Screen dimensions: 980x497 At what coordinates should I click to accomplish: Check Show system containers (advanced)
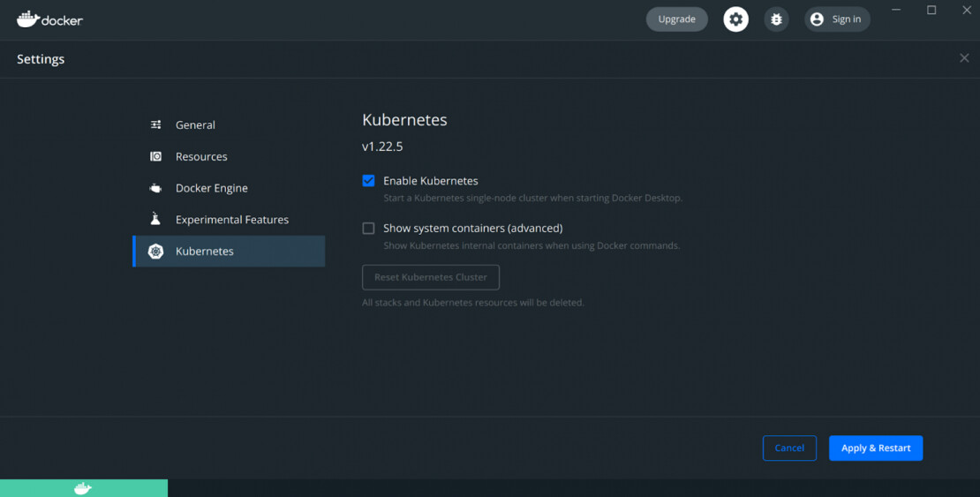click(x=369, y=229)
